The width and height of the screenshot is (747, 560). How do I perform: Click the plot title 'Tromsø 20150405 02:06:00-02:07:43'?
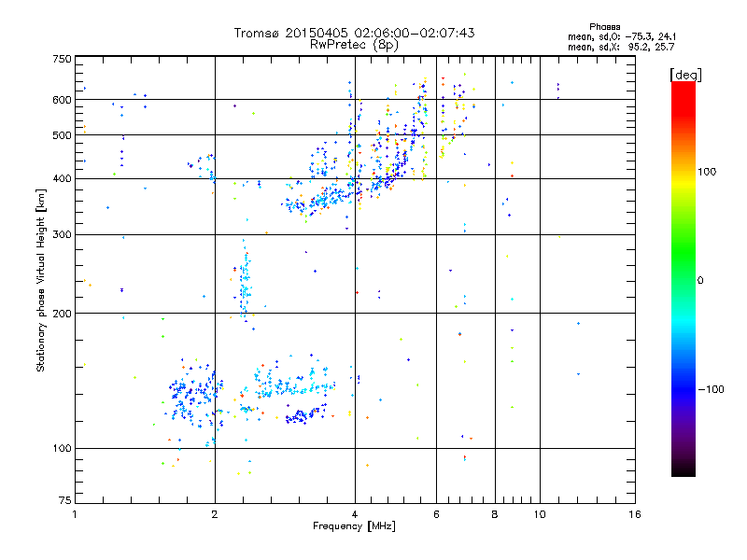[x=354, y=33]
